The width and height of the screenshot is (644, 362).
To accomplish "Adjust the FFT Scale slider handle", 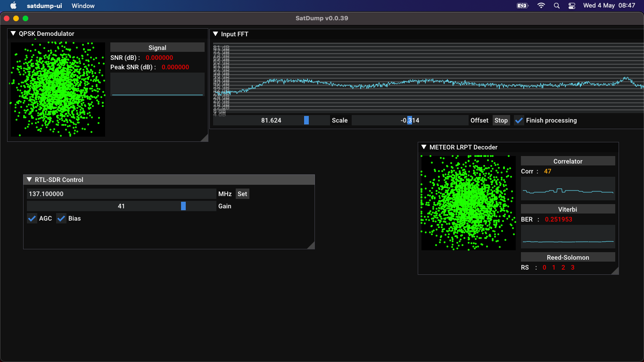I will [x=306, y=120].
